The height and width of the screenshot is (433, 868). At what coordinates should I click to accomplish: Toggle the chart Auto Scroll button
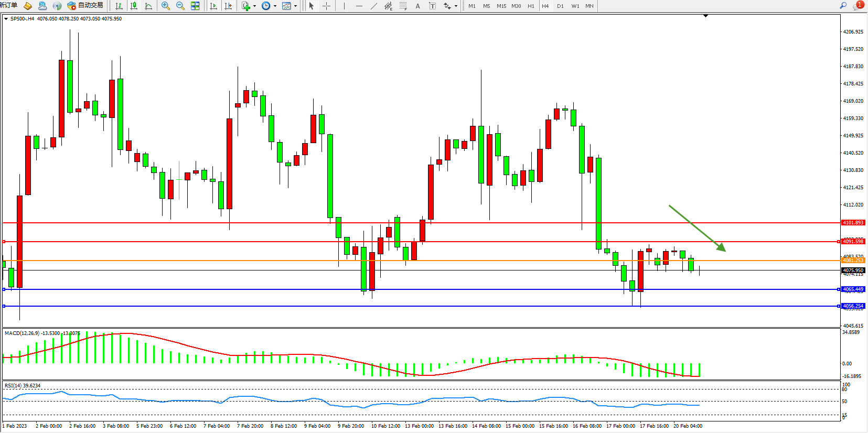click(213, 6)
